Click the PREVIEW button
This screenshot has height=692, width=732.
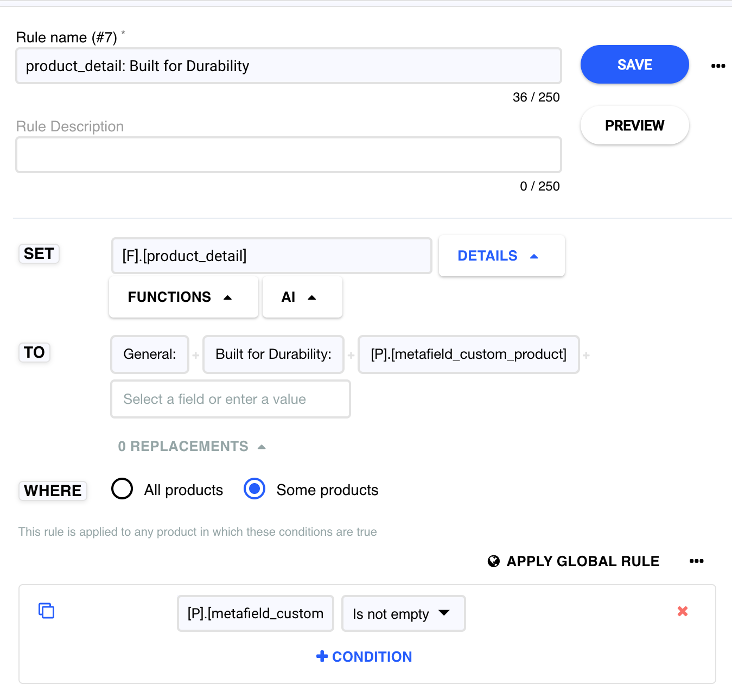coord(634,126)
